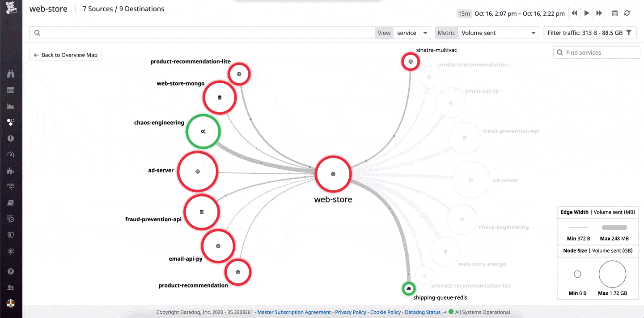Screen dimensions: 644x318
Task: Click the "7 Sources / 9 Destinations" text
Action: [x=123, y=9]
